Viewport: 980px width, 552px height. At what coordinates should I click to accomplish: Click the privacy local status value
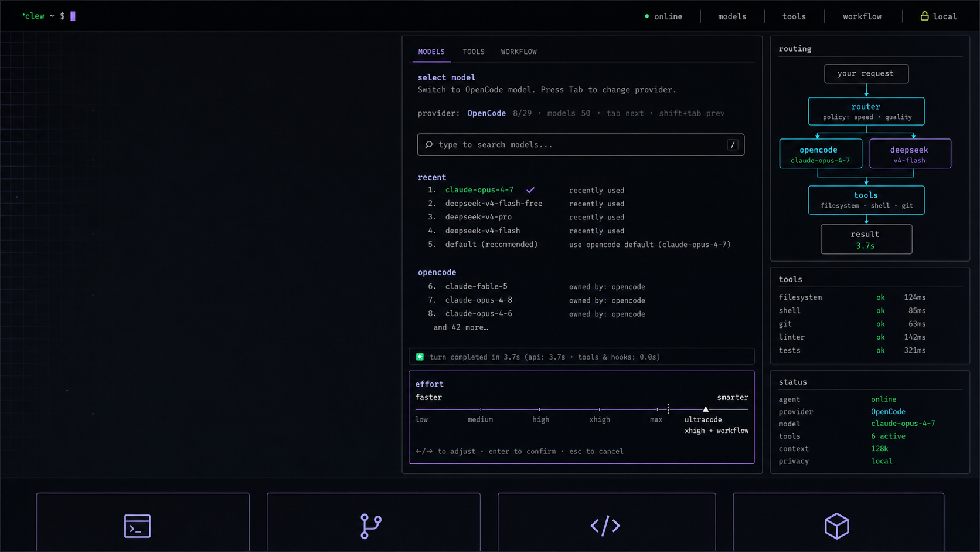[882, 461]
